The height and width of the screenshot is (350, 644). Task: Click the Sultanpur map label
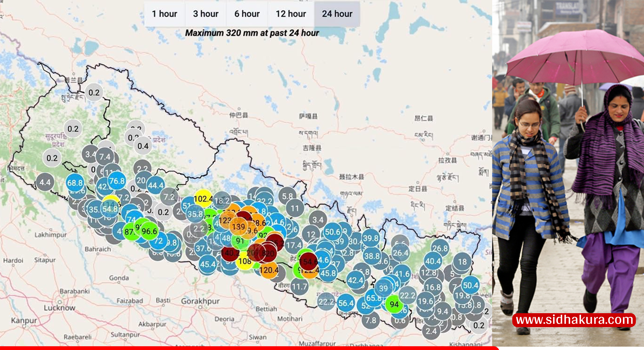[x=126, y=335]
